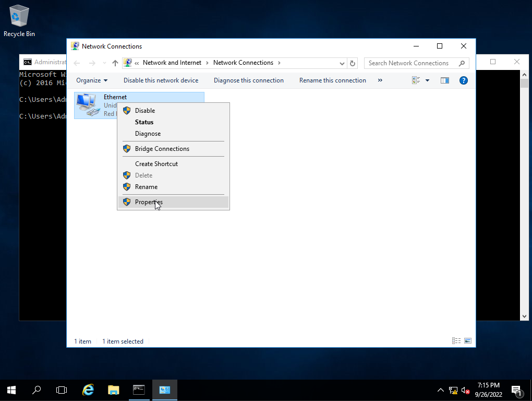
Task: Open taskbar Search
Action: click(37, 391)
